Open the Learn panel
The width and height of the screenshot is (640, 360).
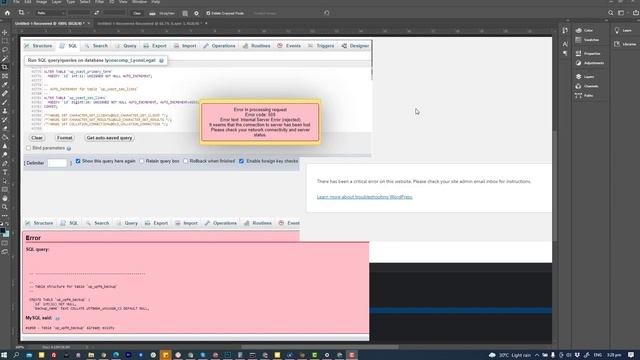click(623, 31)
